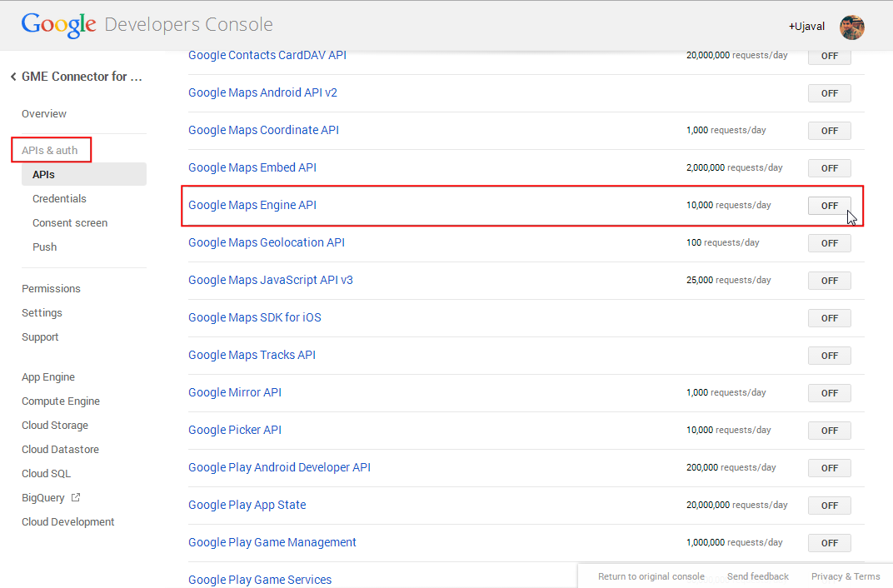Open Compute Engine from sidebar
Viewport: 893px width, 588px height.
(x=61, y=401)
